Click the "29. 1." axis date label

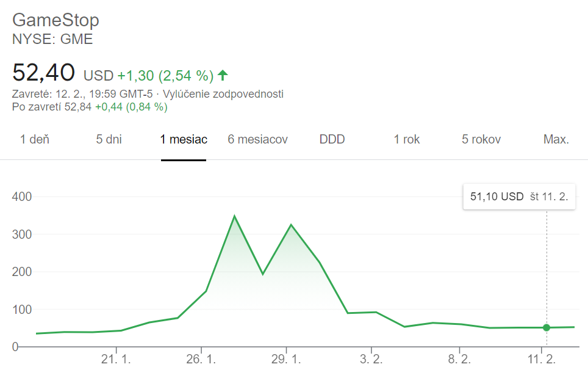(286, 359)
